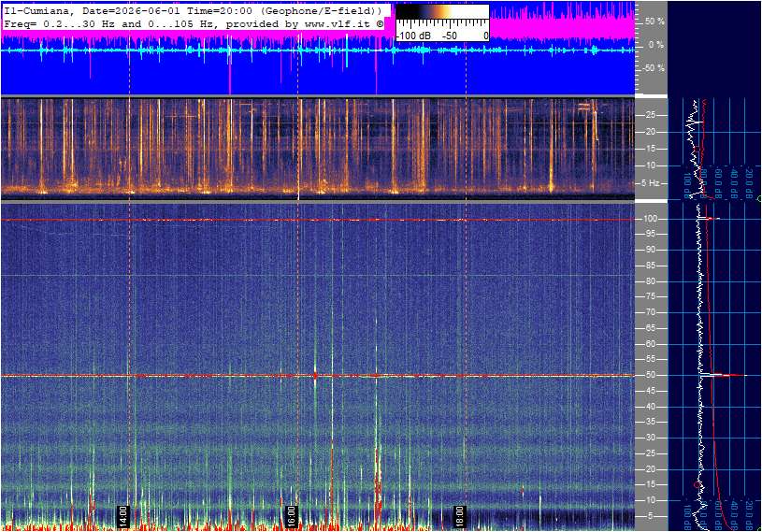Click the 20 label on upper geophone axis
Viewport: 762px width, 532px height.
(x=650, y=132)
